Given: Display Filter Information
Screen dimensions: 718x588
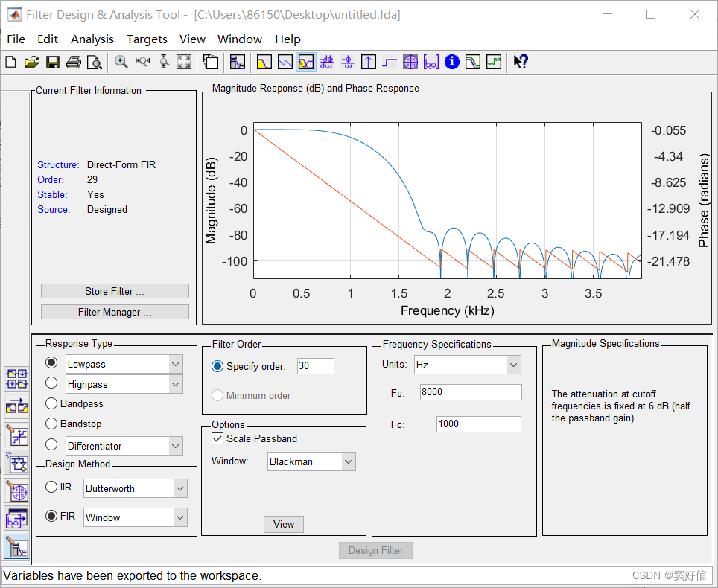Looking at the screenshot, I should point(452,62).
